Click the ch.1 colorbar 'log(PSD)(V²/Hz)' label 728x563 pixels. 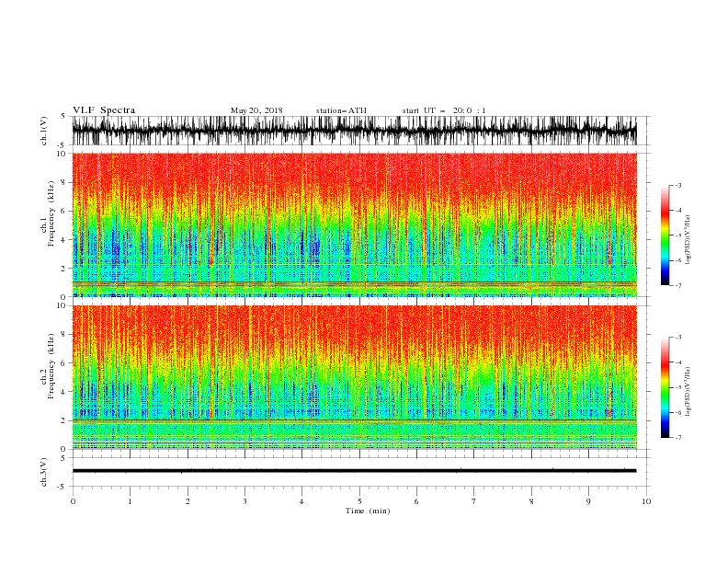tap(688, 240)
